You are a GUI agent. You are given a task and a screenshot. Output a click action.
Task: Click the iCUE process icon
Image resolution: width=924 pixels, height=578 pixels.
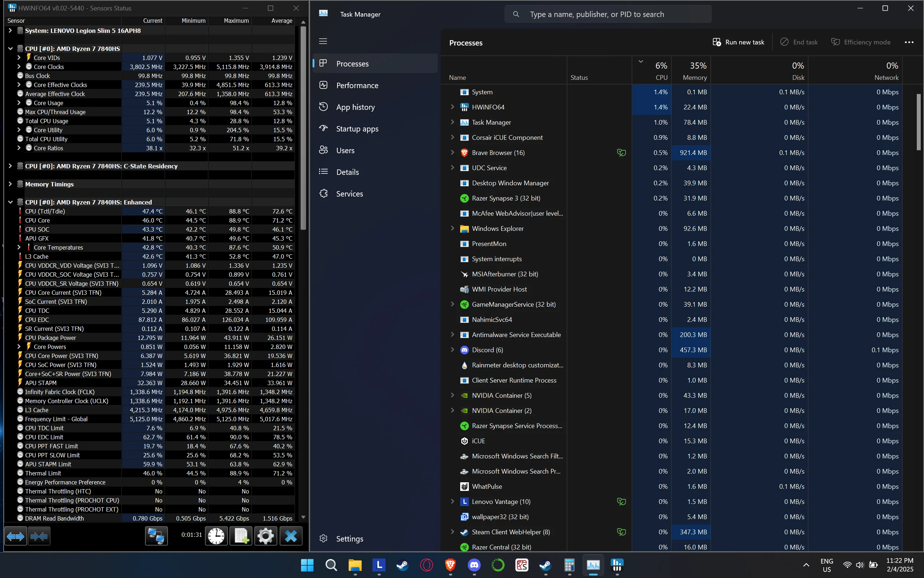464,441
